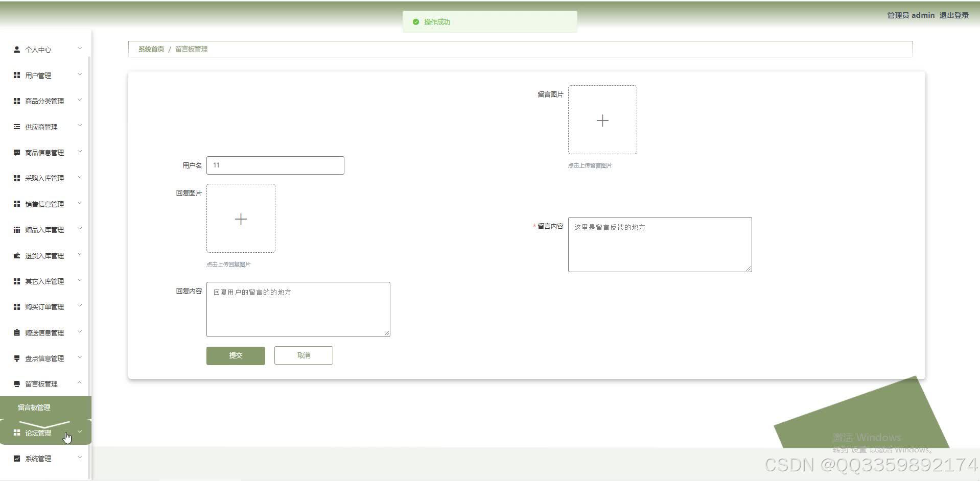
Task: Click the 销售信息管理 grid icon
Action: (x=17, y=204)
